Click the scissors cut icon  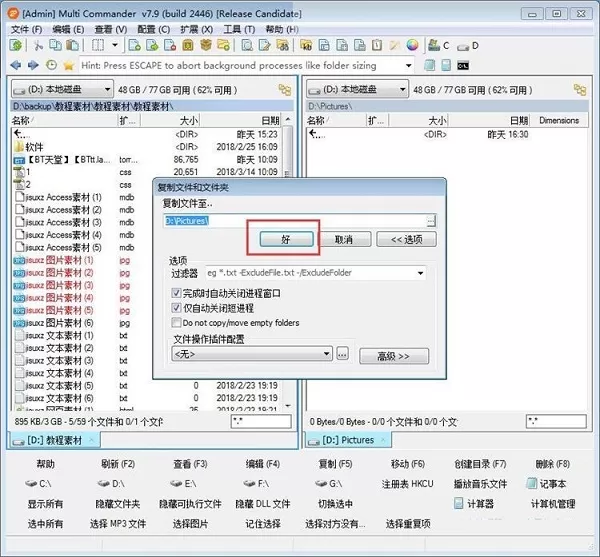pos(38,45)
